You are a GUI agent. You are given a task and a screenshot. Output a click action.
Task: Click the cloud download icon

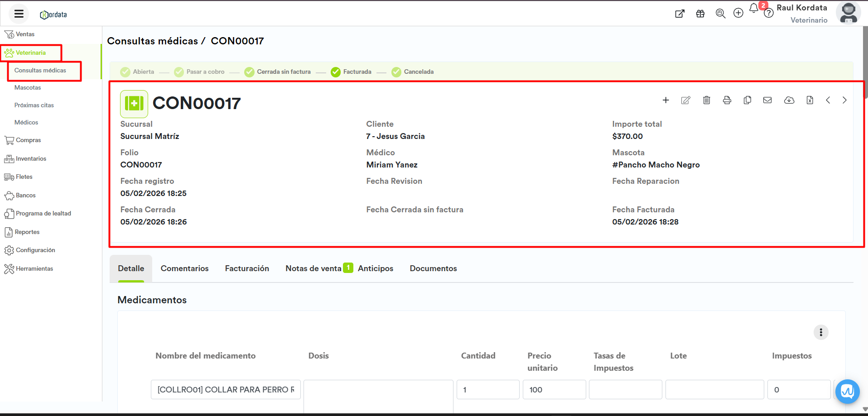[789, 100]
